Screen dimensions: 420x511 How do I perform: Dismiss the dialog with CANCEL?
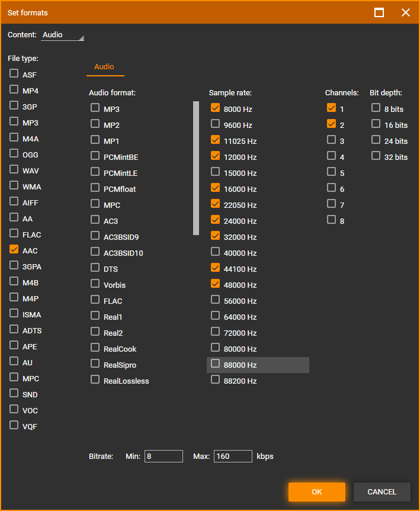click(382, 492)
